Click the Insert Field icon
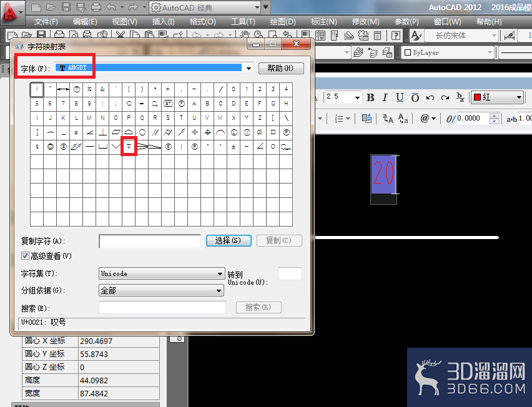 [x=367, y=119]
